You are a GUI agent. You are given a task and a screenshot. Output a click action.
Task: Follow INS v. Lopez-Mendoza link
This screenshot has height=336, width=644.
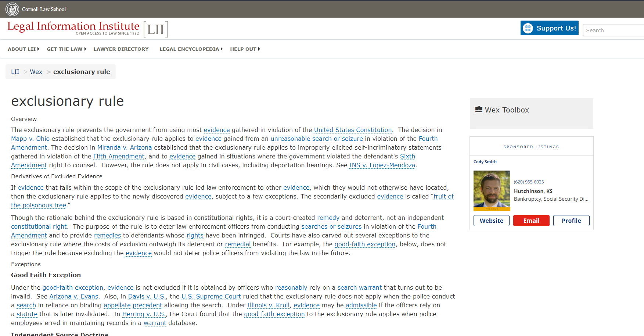point(382,165)
